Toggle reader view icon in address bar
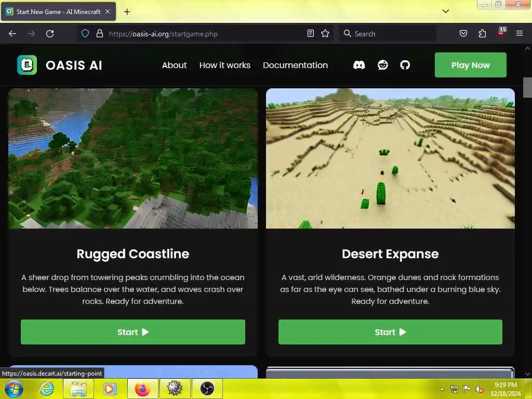Image resolution: width=532 pixels, height=399 pixels. (311, 33)
